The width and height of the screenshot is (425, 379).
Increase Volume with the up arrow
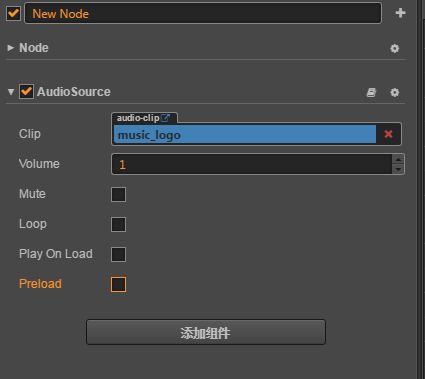[398, 160]
